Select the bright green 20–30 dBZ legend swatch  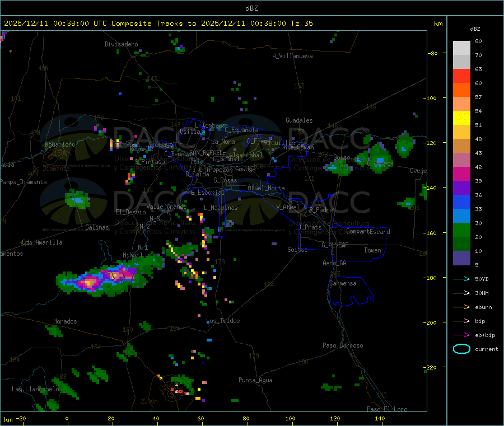(x=461, y=230)
